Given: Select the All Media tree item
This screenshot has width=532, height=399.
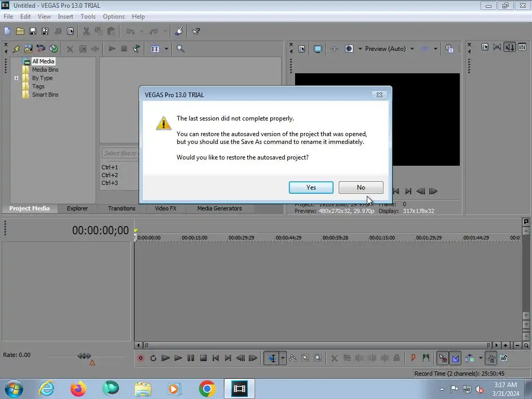Looking at the screenshot, I should tap(43, 61).
